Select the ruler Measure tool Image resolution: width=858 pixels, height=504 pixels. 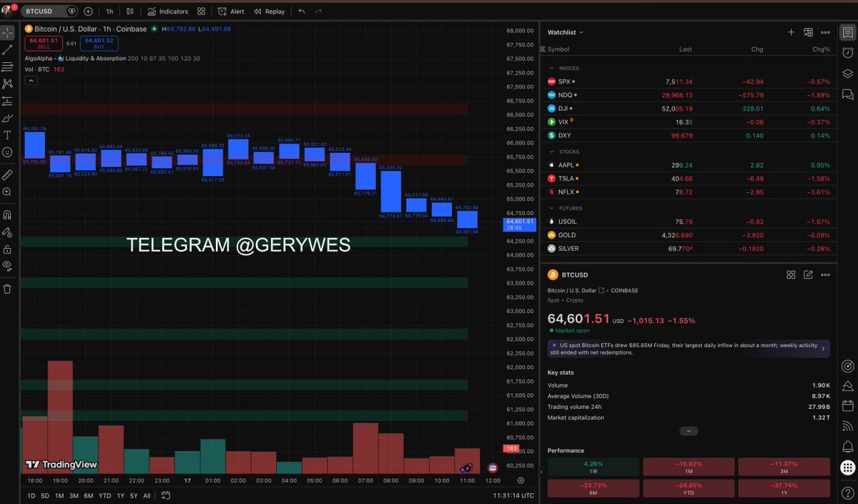click(x=7, y=174)
